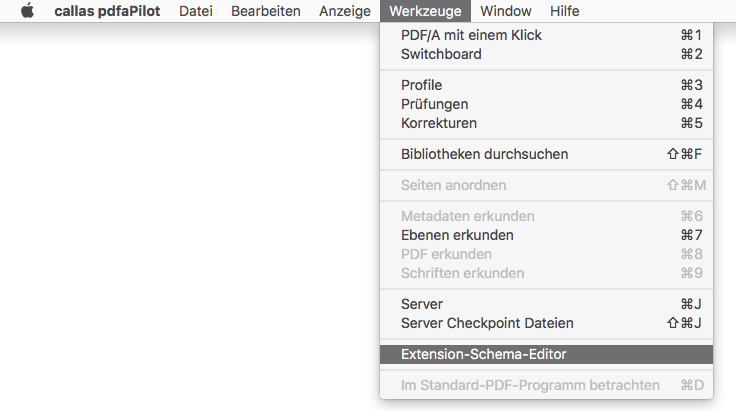Open the Anzeige menu
Image resolution: width=736 pixels, height=411 pixels.
pos(345,11)
